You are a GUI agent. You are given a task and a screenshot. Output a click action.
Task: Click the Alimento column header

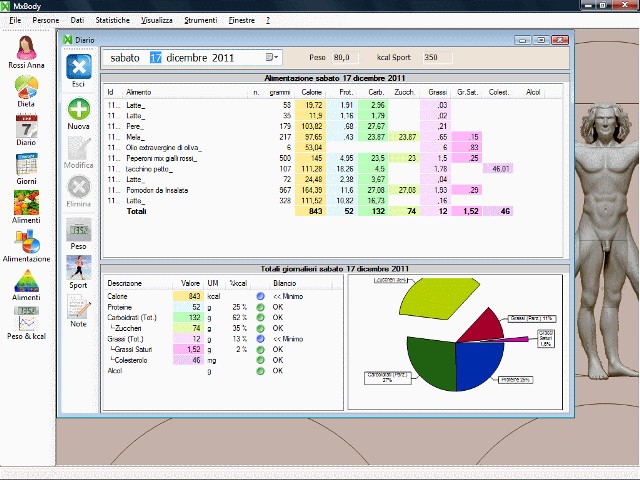[x=139, y=92]
